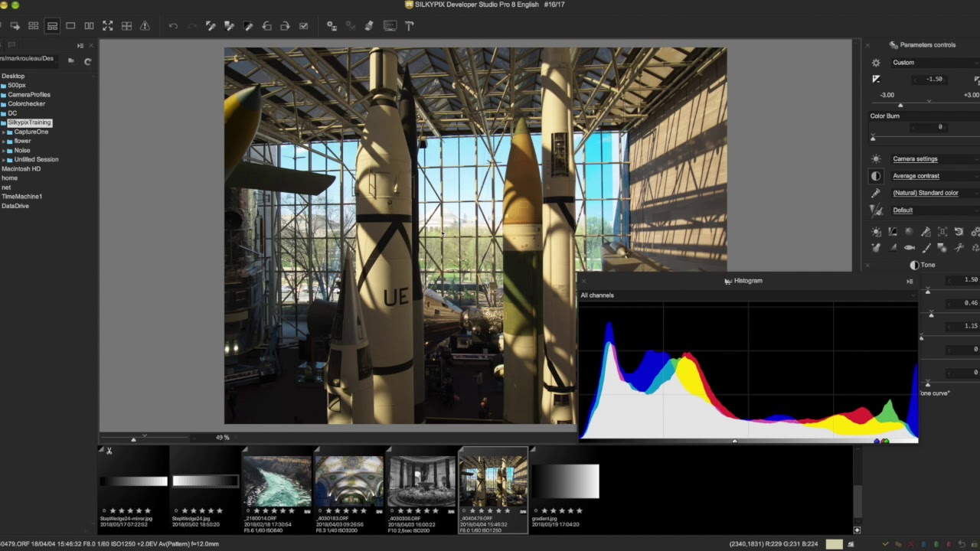Viewport: 980px width, 551px height.
Task: Open the (Natural) Standard color dropdown
Action: tap(934, 193)
